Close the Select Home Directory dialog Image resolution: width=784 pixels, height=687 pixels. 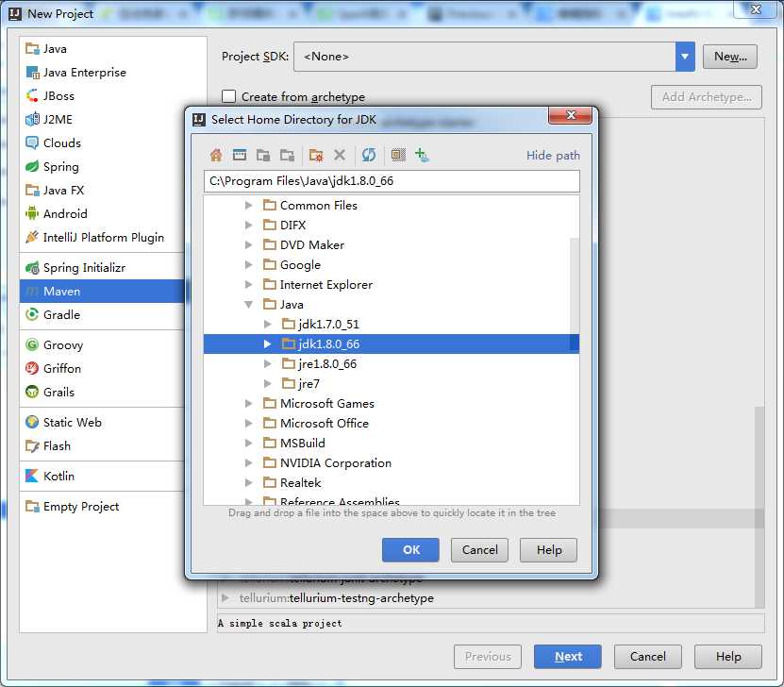tap(571, 115)
